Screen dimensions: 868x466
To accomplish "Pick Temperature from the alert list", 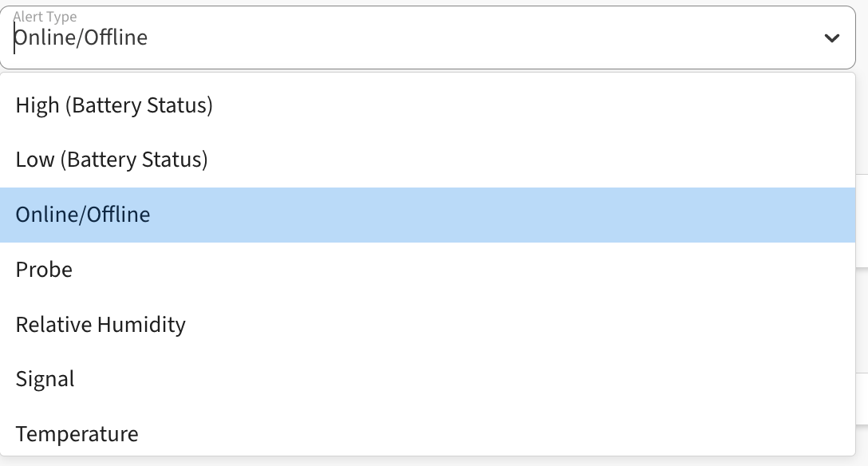I will [77, 433].
